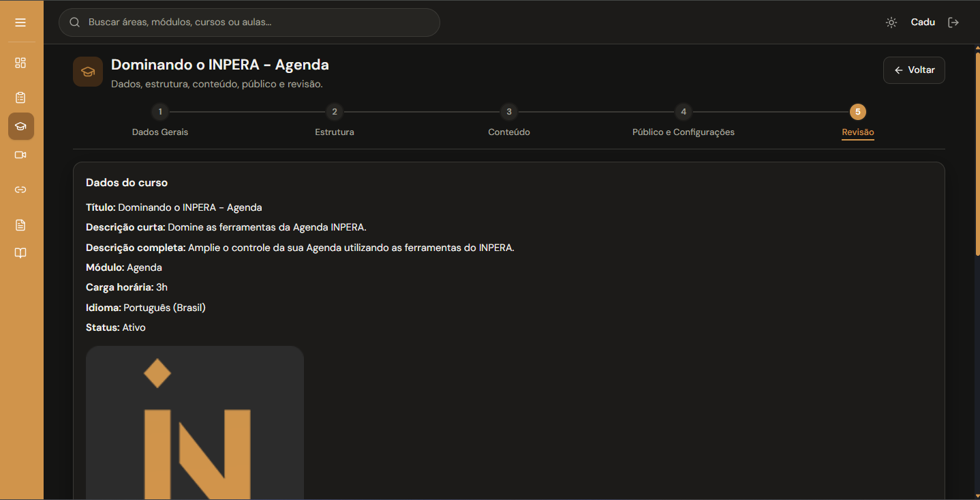The width and height of the screenshot is (980, 500).
Task: Click the INPERA course cover image
Action: click(x=195, y=423)
